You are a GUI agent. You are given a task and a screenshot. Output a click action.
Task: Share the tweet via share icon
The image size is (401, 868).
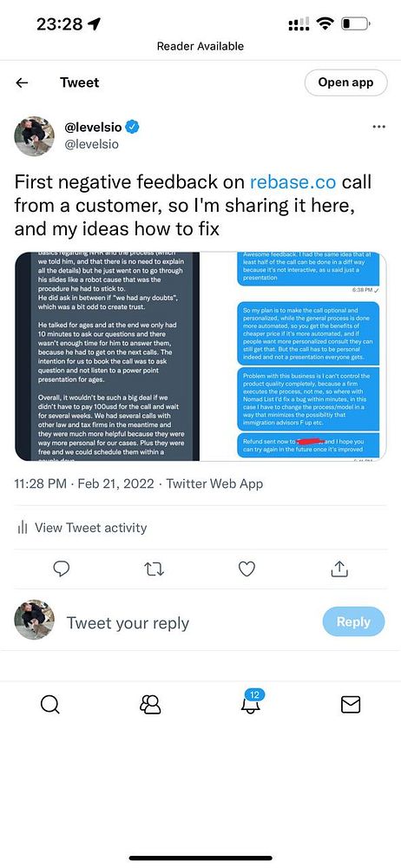pos(339,569)
